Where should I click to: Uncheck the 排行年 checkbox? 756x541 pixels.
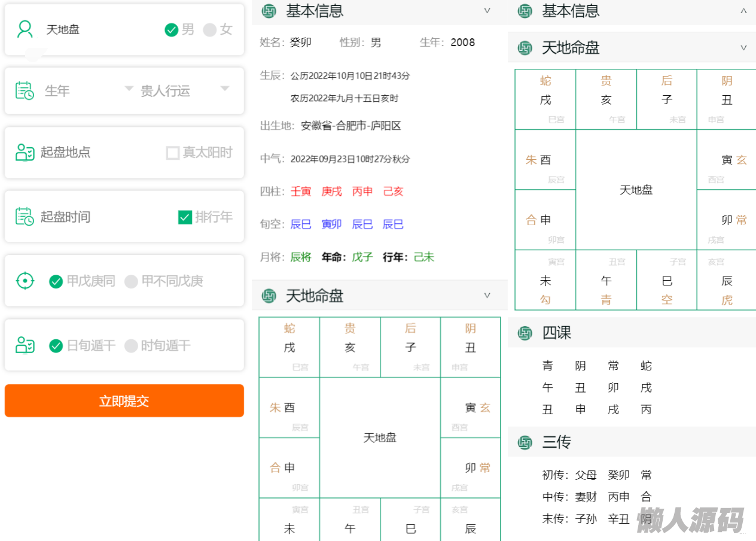pyautogui.click(x=185, y=217)
